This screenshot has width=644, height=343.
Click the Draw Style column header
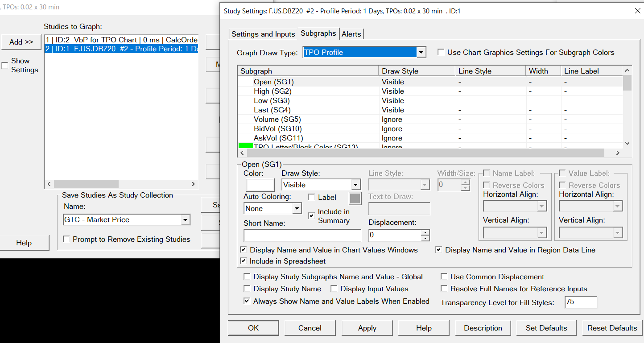(x=417, y=71)
